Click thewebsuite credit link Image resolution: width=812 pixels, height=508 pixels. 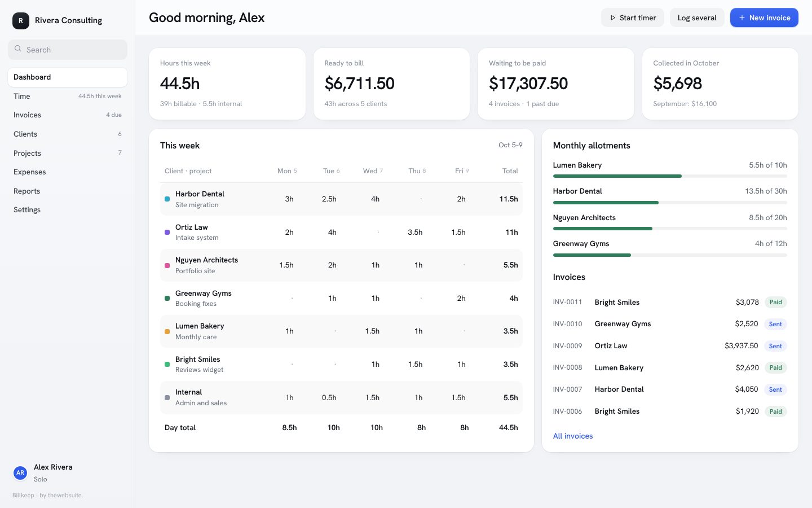point(65,496)
